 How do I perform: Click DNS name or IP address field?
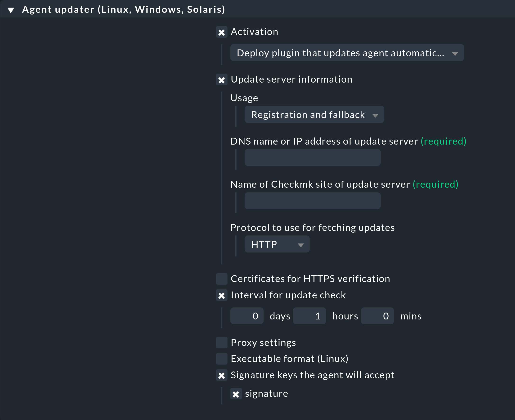[x=312, y=158]
